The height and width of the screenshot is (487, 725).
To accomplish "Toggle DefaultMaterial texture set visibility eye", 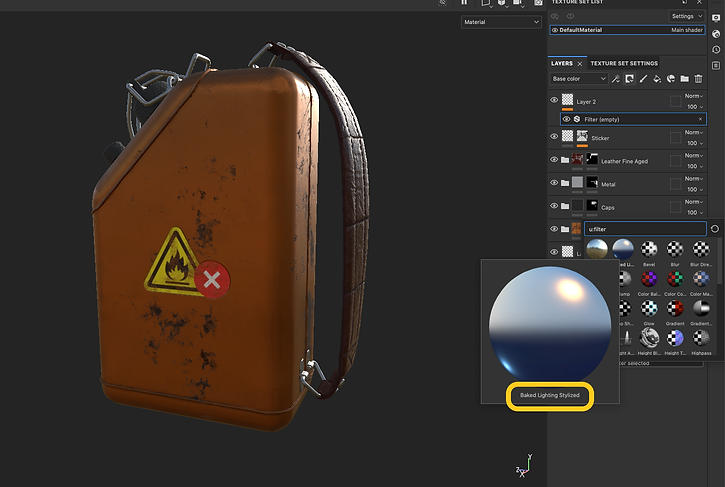I will coord(555,30).
